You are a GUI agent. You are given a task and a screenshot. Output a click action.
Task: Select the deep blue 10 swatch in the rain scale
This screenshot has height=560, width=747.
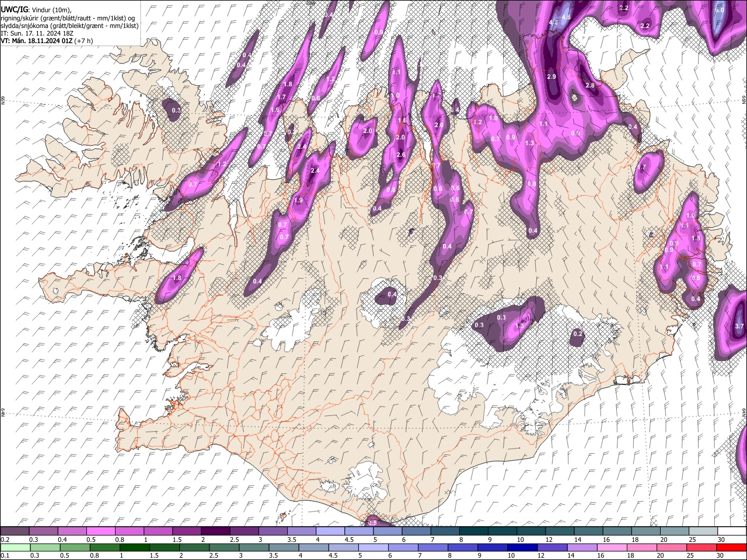(x=521, y=547)
